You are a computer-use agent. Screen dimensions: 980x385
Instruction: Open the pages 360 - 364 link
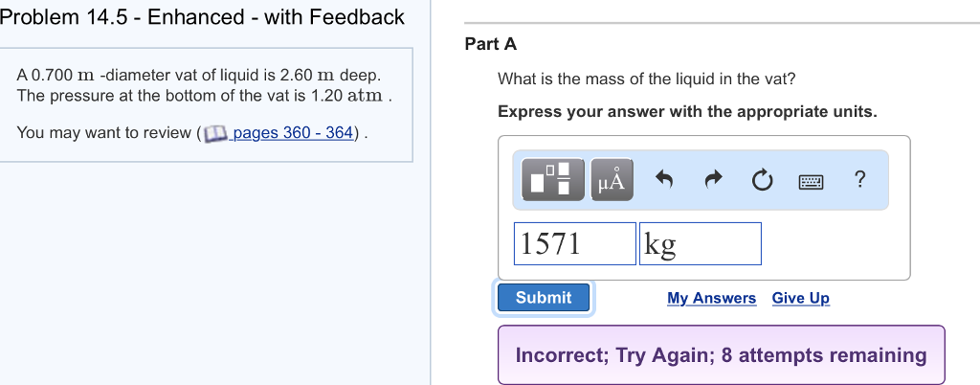coord(293,132)
